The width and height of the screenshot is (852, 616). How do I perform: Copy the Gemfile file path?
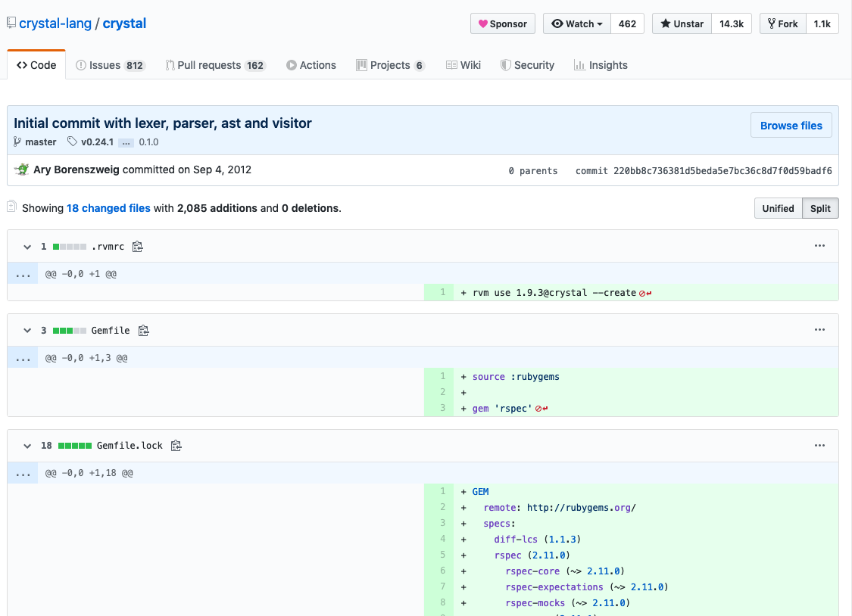pos(143,331)
